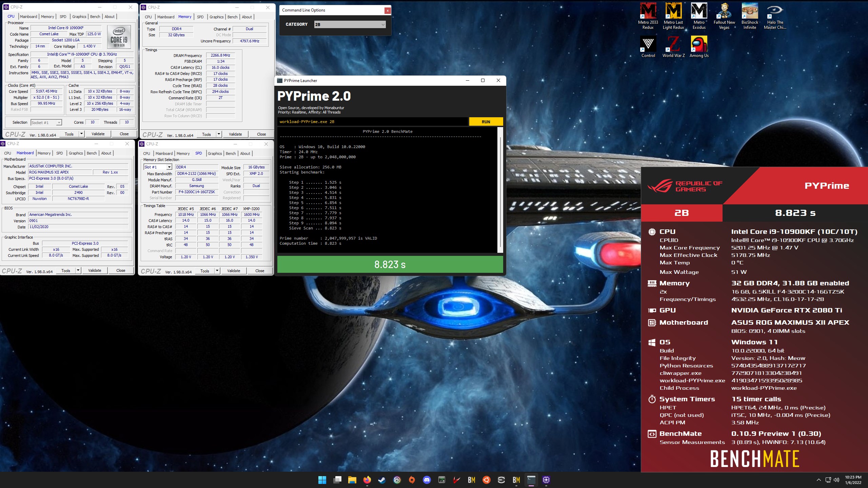Launch Metro Exodus desktop icon

[699, 16]
